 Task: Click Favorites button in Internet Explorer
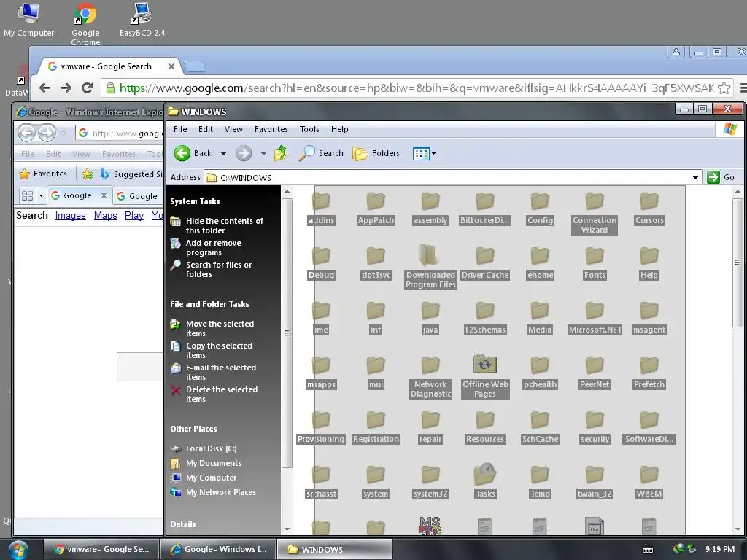[43, 174]
